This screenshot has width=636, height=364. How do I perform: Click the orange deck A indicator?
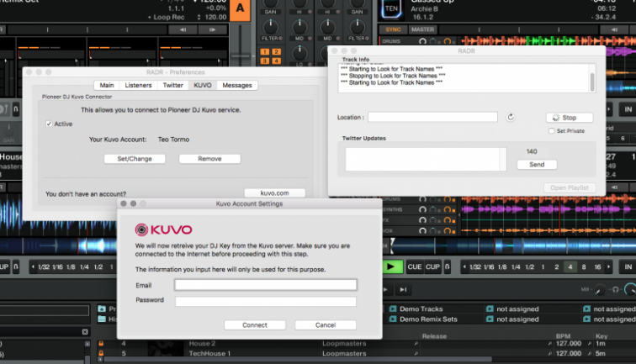point(240,10)
